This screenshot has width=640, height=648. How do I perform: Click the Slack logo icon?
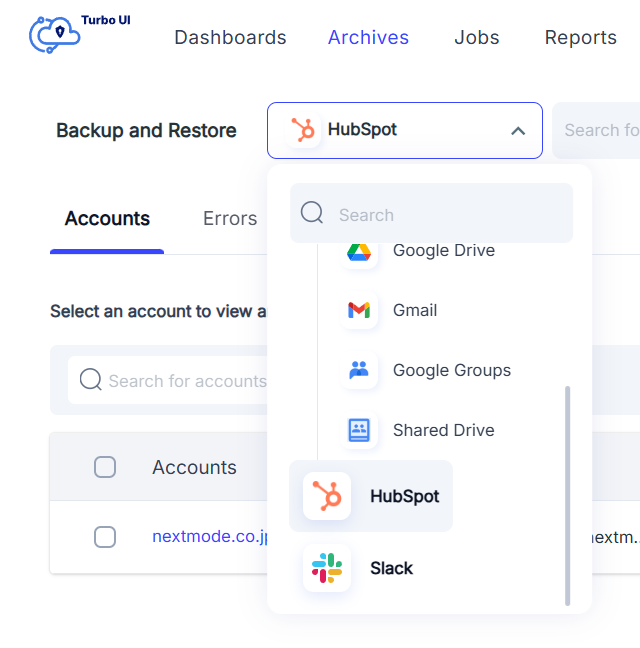(327, 568)
